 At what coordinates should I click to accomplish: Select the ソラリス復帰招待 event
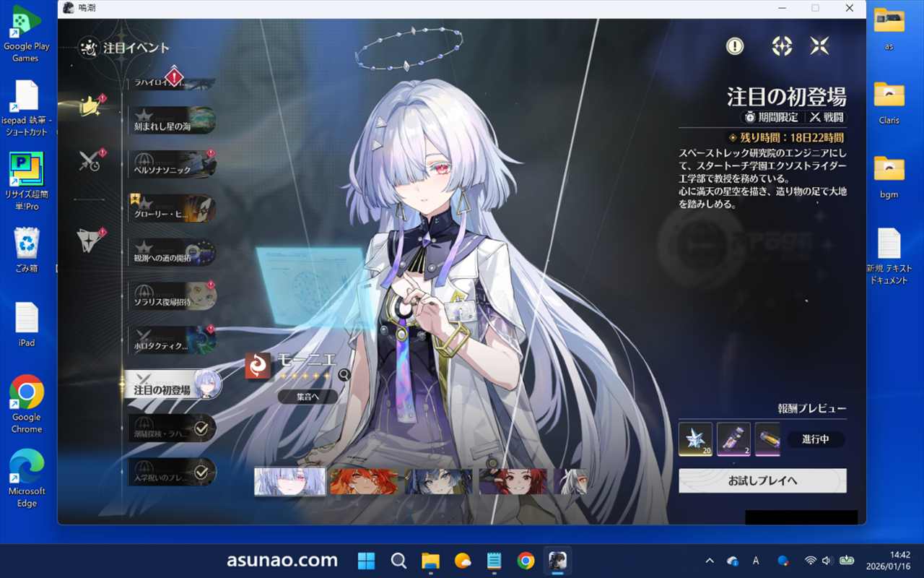pos(172,296)
